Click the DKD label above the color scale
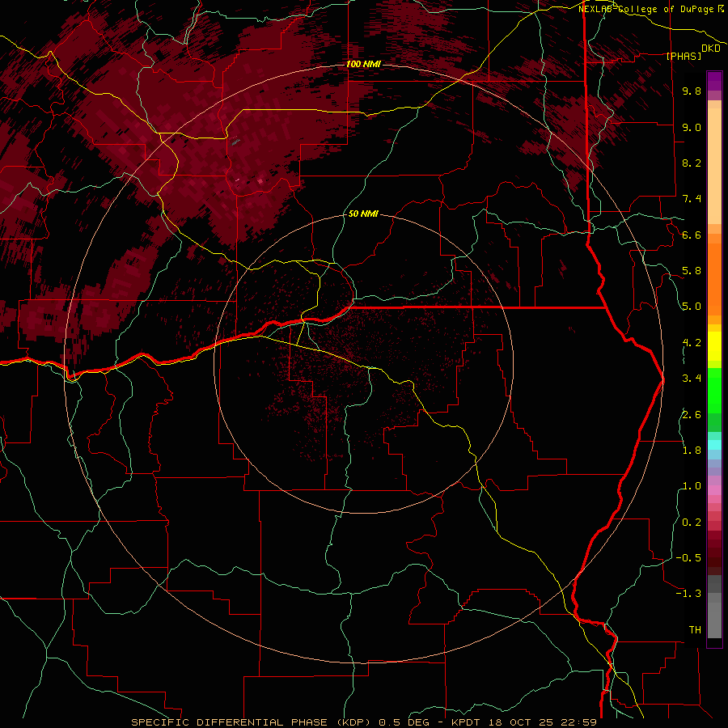Image resolution: width=728 pixels, height=728 pixels. (711, 49)
